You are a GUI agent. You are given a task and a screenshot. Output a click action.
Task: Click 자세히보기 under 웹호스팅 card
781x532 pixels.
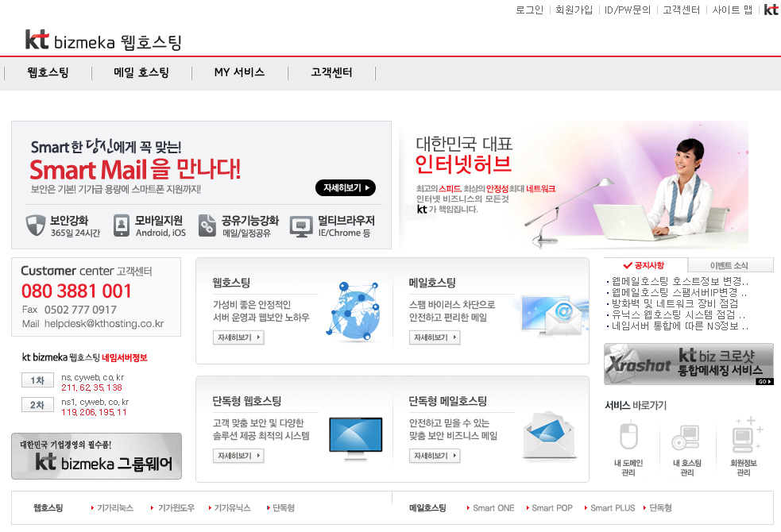click(x=238, y=337)
